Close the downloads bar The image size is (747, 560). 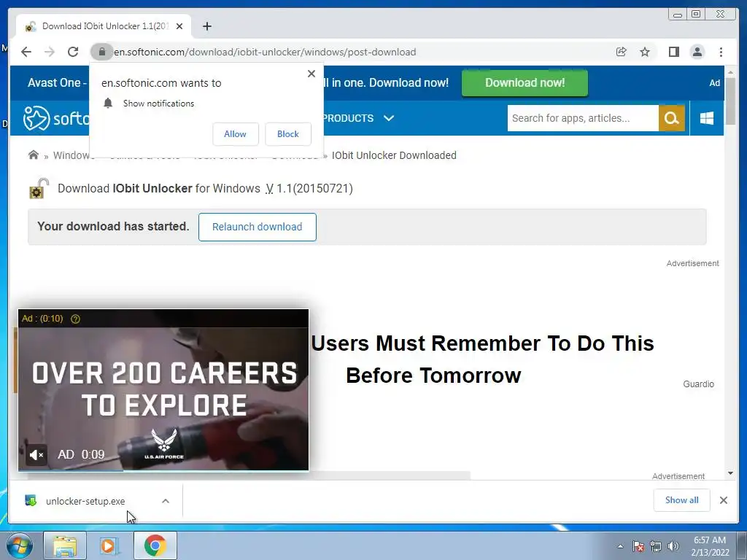(724, 500)
